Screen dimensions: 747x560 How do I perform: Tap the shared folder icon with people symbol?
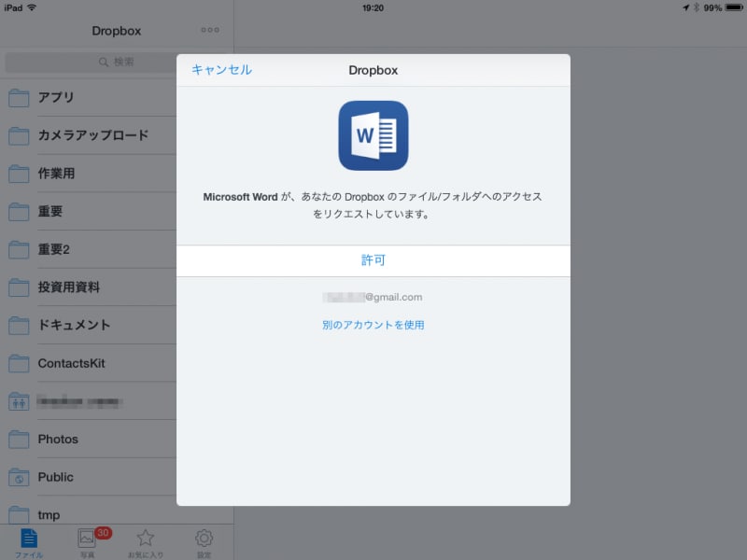(x=19, y=401)
